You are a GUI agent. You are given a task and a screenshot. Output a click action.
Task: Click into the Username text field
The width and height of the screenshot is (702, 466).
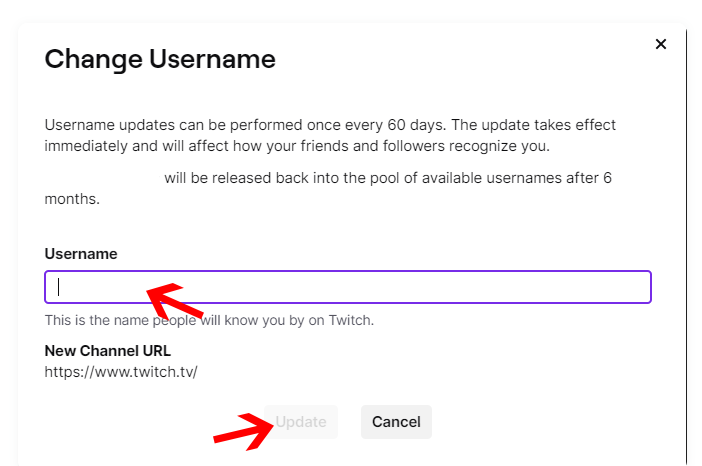pos(400,287)
